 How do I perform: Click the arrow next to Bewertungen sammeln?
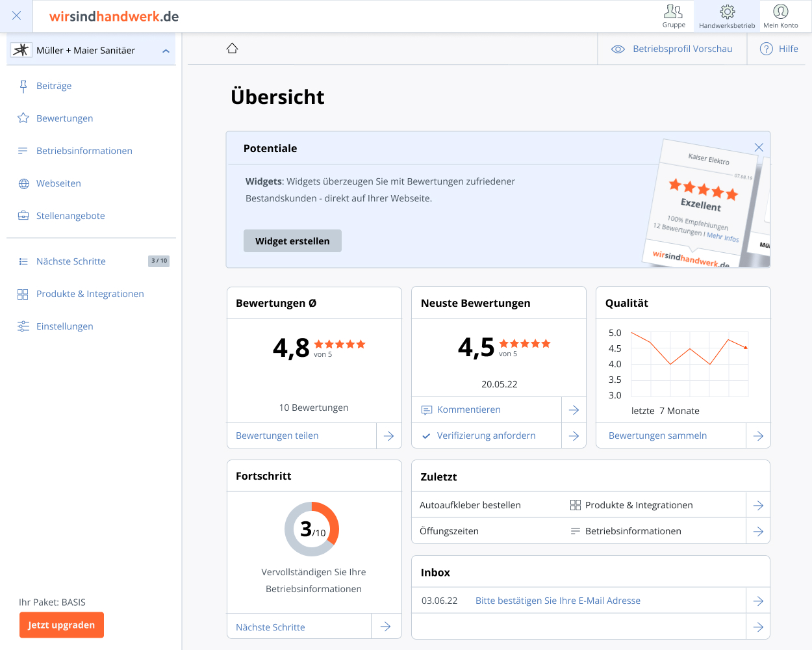pos(758,435)
